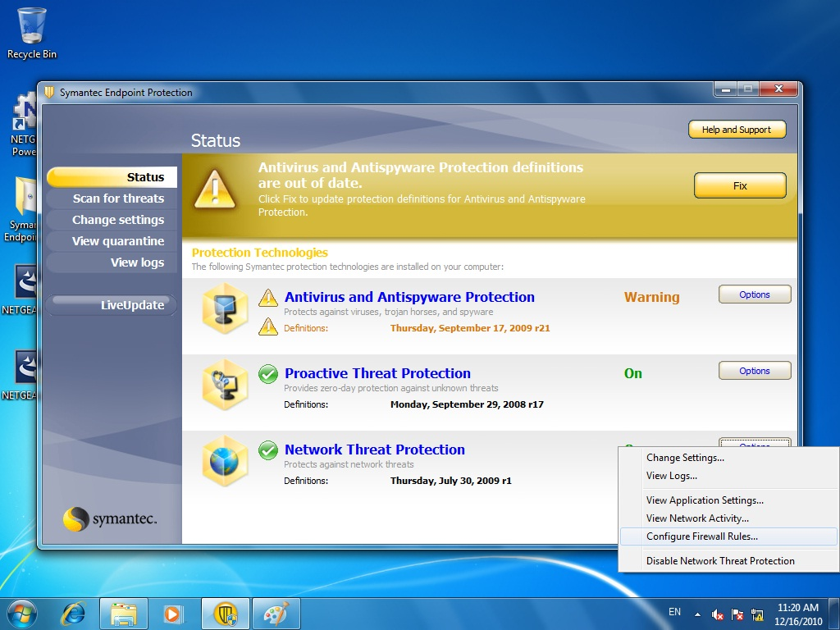This screenshot has height=630, width=840.
Task: Click definitions date Monday, September 29, 2008 r17
Action: (467, 404)
